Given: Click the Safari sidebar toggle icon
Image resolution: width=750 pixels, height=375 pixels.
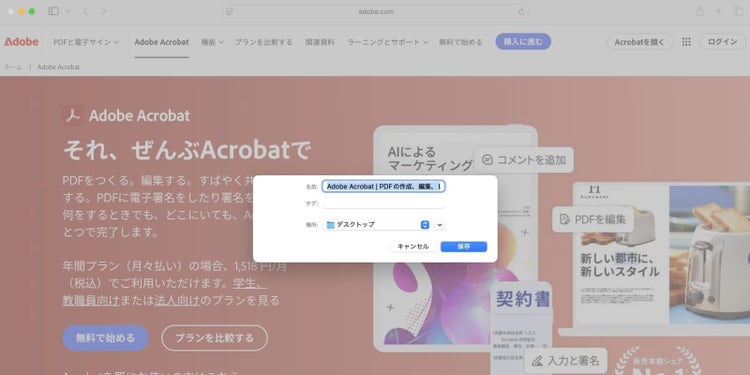Looking at the screenshot, I should point(54,11).
